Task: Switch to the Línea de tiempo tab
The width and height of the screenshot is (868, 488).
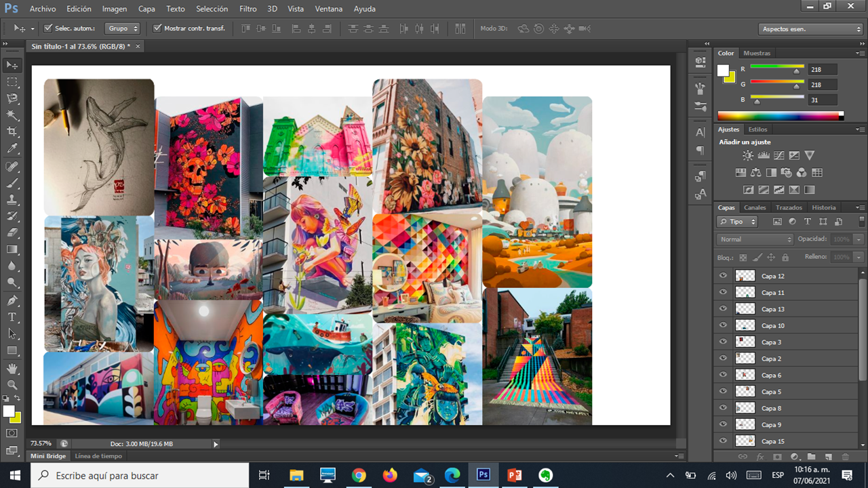Action: [98, 456]
